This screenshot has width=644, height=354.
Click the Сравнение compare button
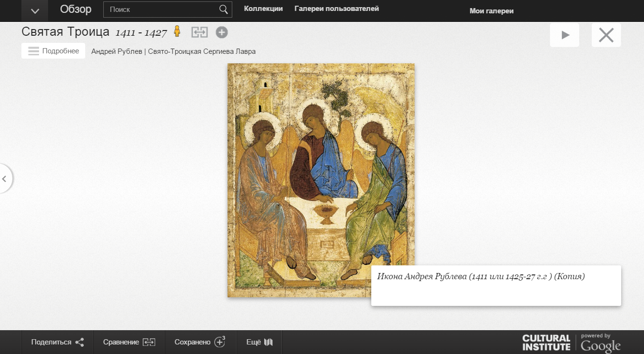point(129,342)
